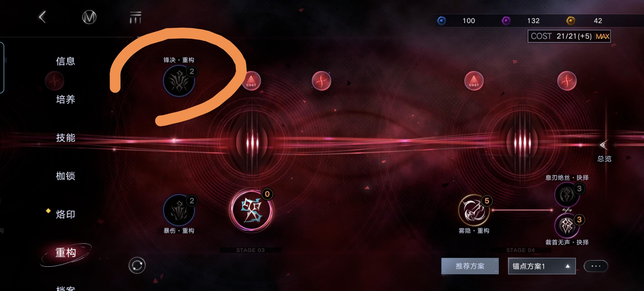Toggle the 裁首无声·抉择 choice node

click(567, 226)
